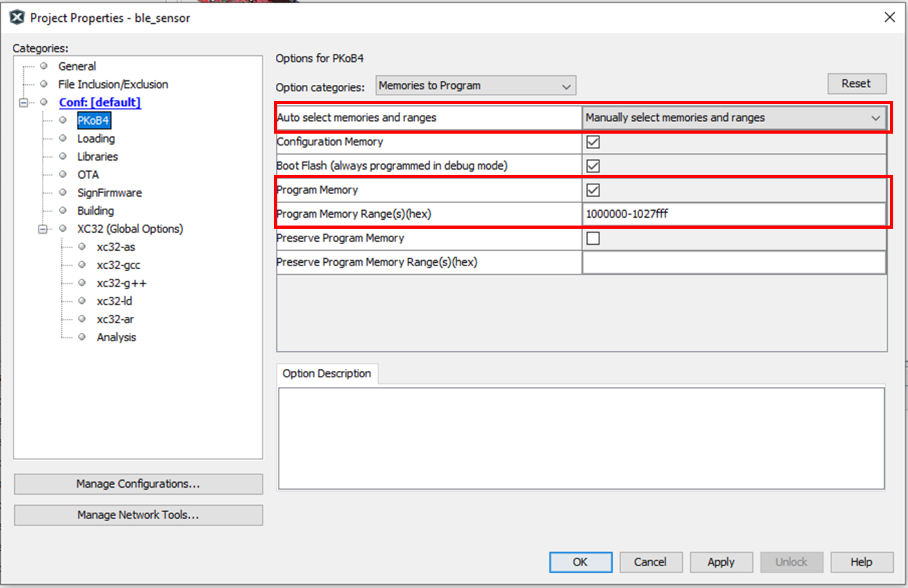Select the xc32-g++ compiler option
Screen dimensions: 908x588
[x=122, y=283]
